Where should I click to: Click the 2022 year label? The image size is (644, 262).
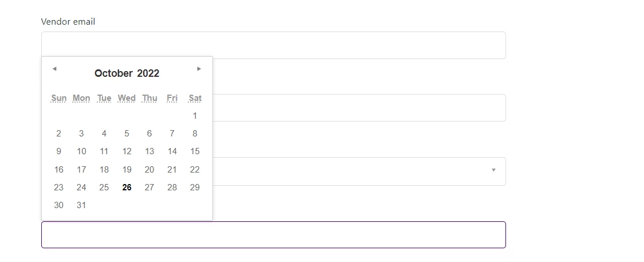148,73
